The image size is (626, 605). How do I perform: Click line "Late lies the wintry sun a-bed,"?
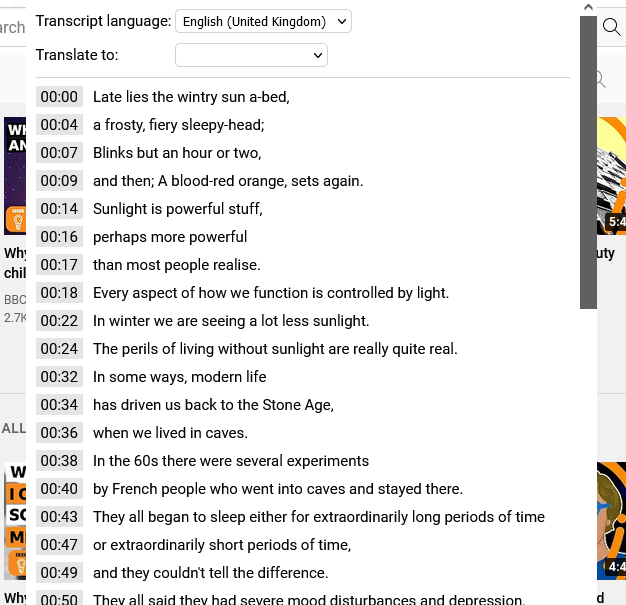tap(191, 97)
